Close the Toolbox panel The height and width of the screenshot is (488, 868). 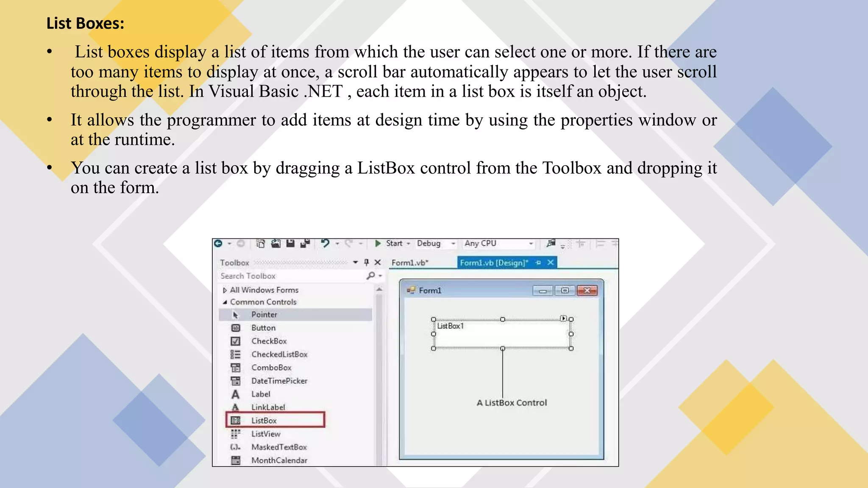coord(378,263)
